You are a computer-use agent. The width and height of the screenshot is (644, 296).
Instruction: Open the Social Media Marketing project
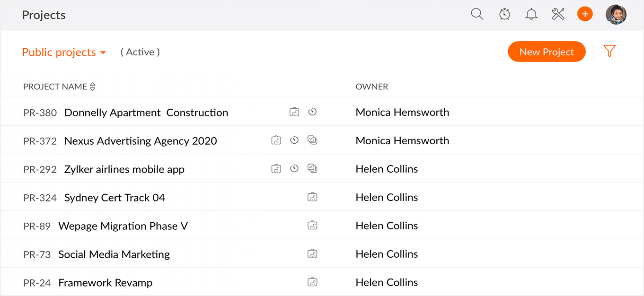pyautogui.click(x=114, y=254)
